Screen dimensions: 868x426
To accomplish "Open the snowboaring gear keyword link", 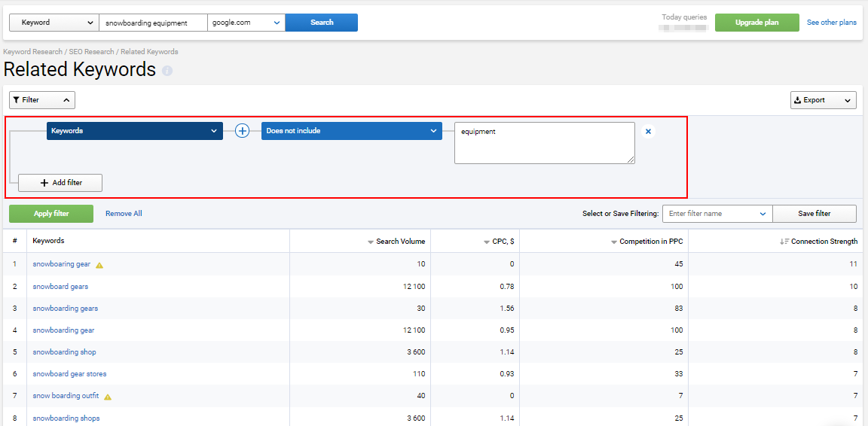I will [x=62, y=264].
